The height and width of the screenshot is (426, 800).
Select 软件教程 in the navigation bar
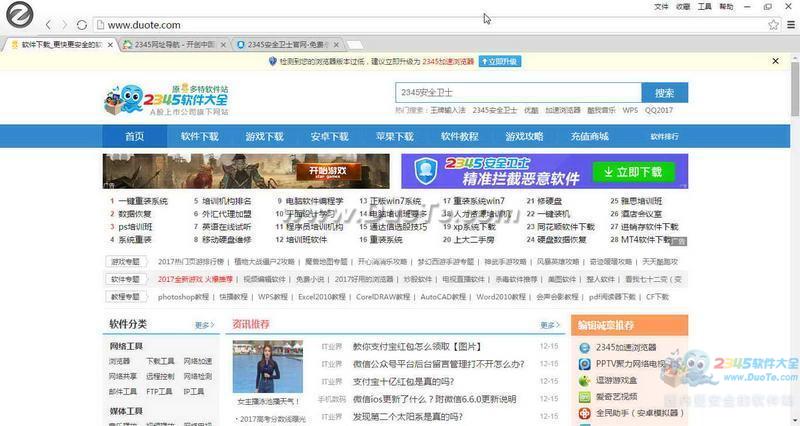click(x=460, y=136)
